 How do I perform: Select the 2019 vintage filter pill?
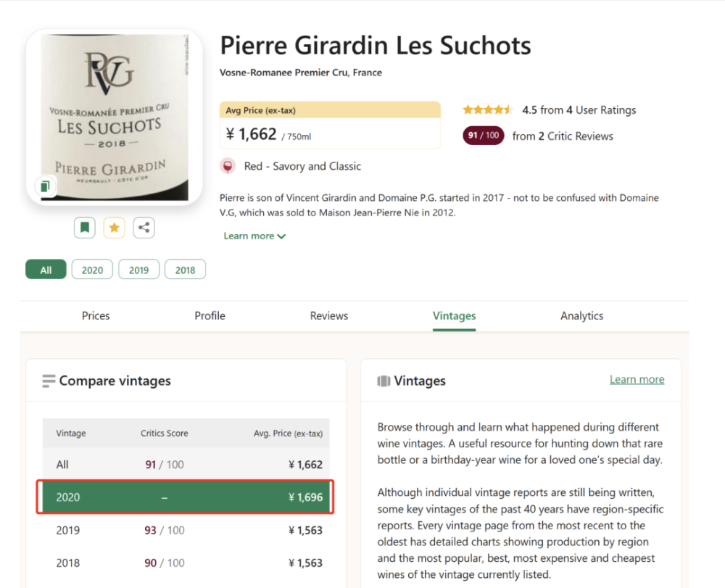click(138, 270)
